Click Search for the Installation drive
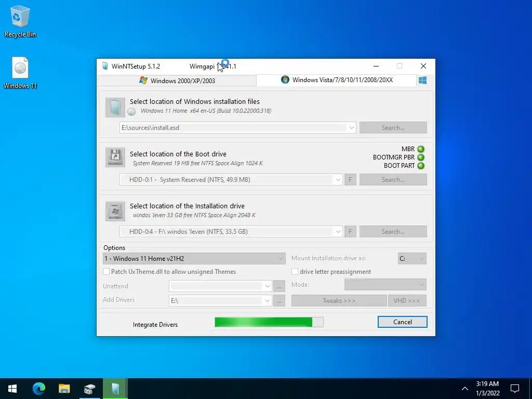Viewport: 532px width, 399px height. pyautogui.click(x=393, y=232)
